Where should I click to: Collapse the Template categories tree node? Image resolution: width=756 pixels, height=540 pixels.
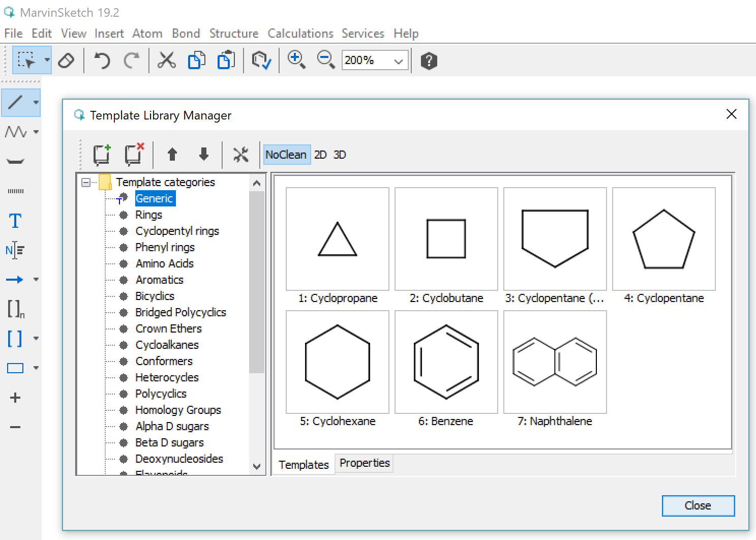tap(86, 182)
